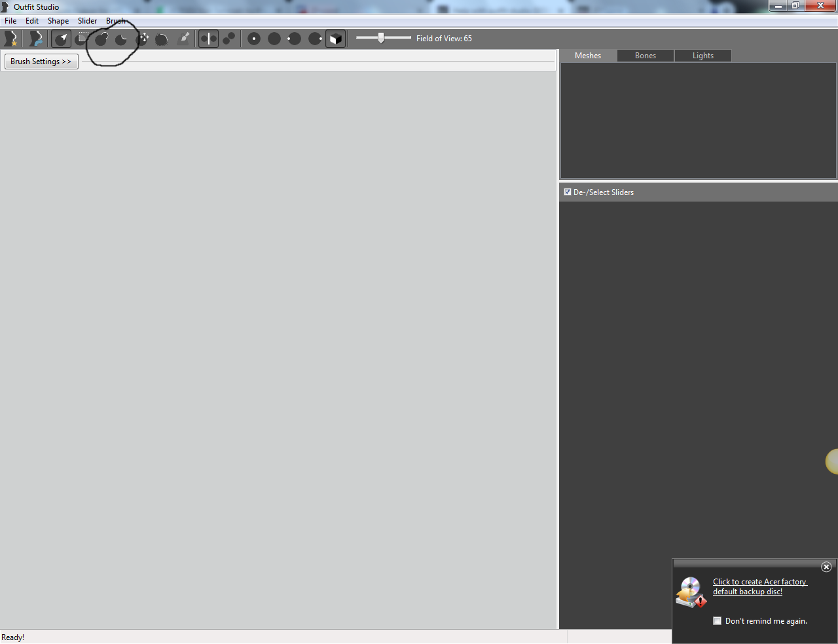
Task: Check the Don't remind me again box
Action: coord(717,620)
